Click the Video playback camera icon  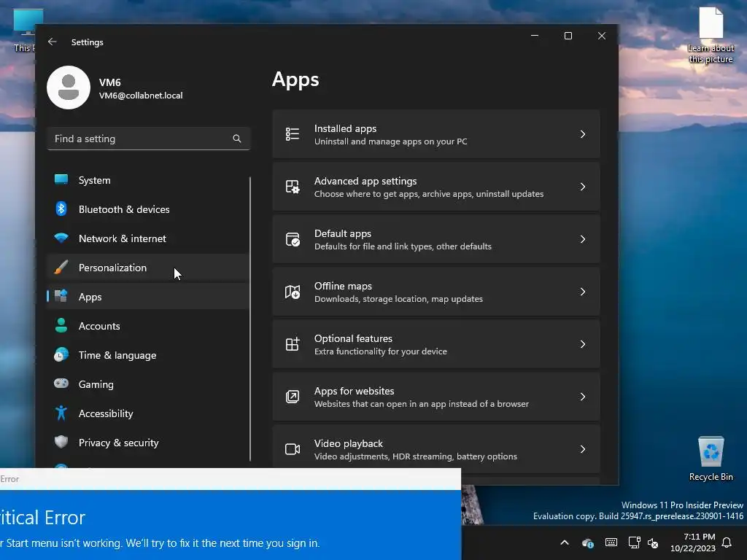(293, 449)
